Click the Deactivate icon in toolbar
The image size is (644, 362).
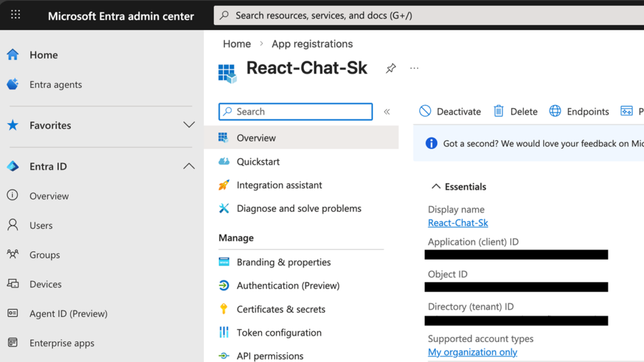425,111
